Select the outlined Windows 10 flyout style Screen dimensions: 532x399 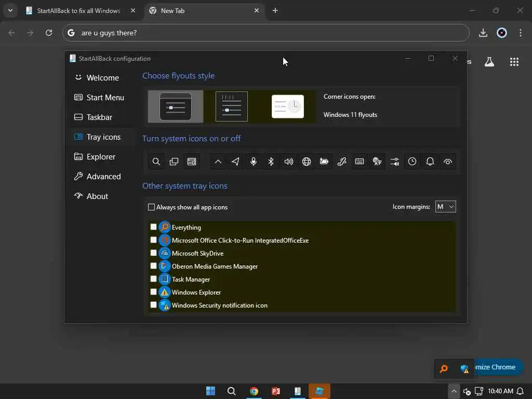[x=231, y=107]
